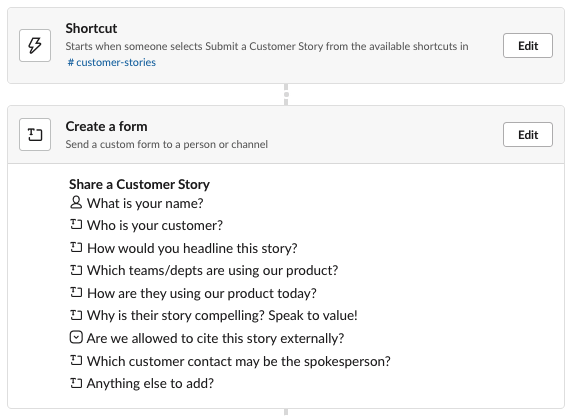
Task: Edit the Shortcut trigger step
Action: click(x=527, y=46)
